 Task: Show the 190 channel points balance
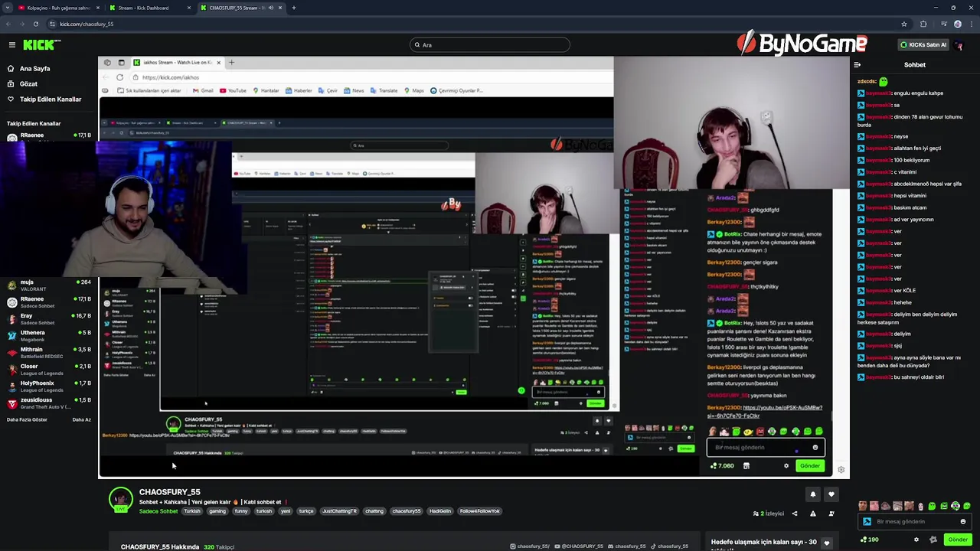[x=869, y=540]
